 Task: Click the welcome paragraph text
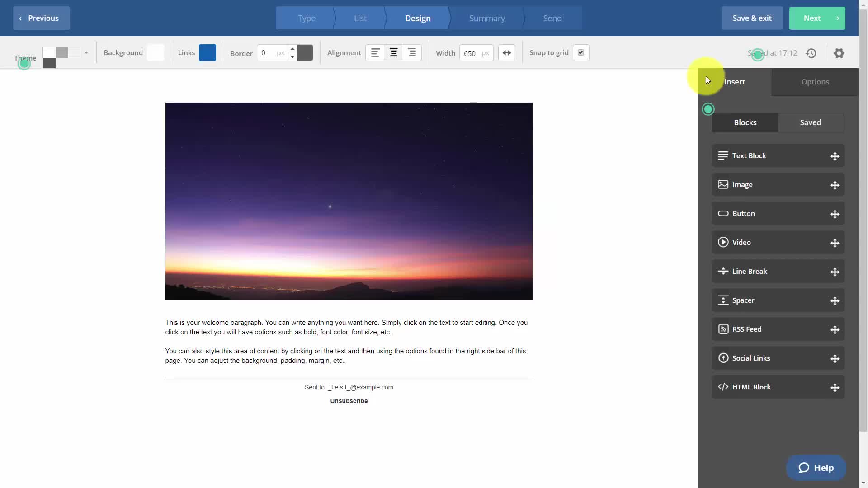347,328
